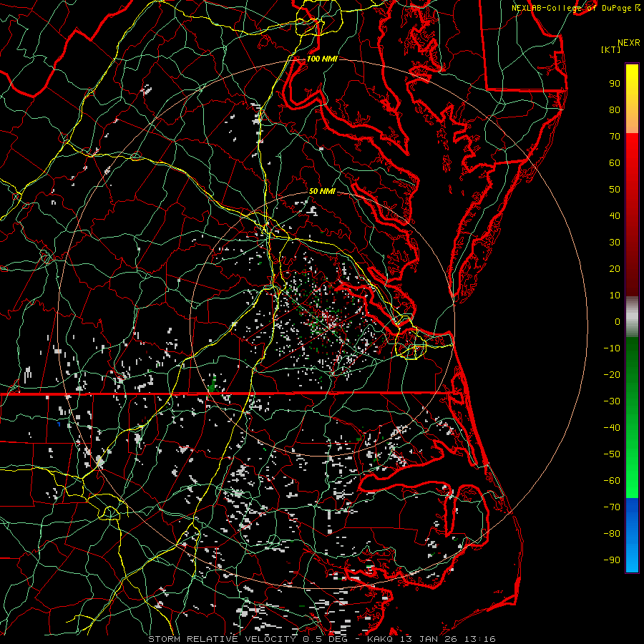Click the 30 value on velocity scale
Screen dimensions: 644x644
615,243
